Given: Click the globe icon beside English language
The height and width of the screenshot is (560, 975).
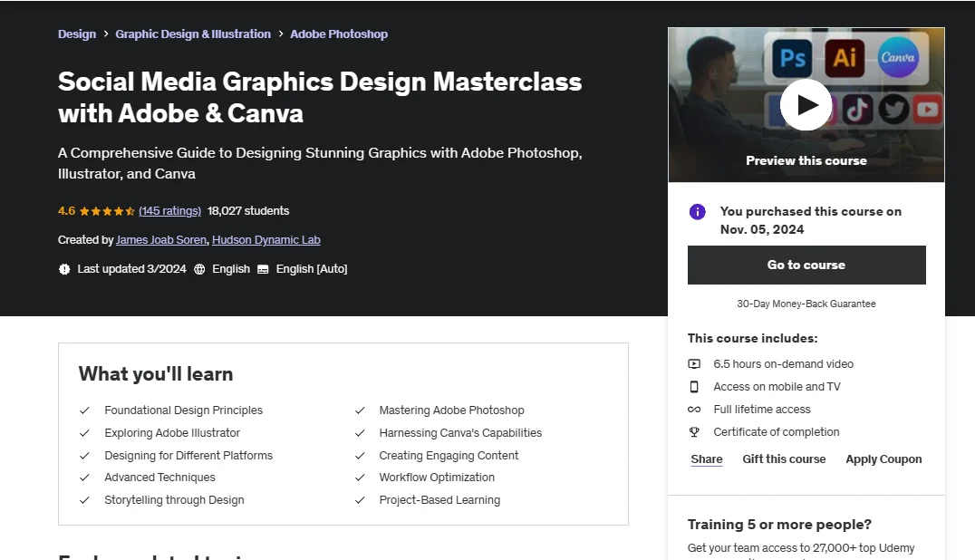Looking at the screenshot, I should [199, 269].
